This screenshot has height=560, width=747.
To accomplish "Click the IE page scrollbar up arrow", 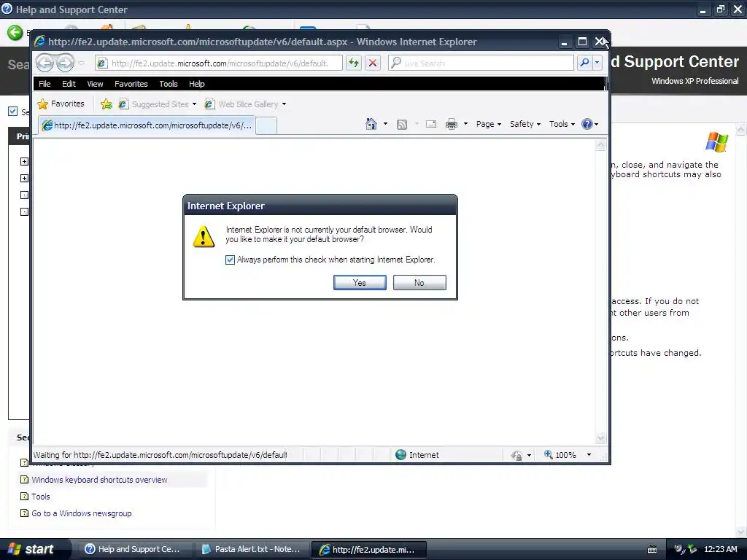I will tap(600, 145).
